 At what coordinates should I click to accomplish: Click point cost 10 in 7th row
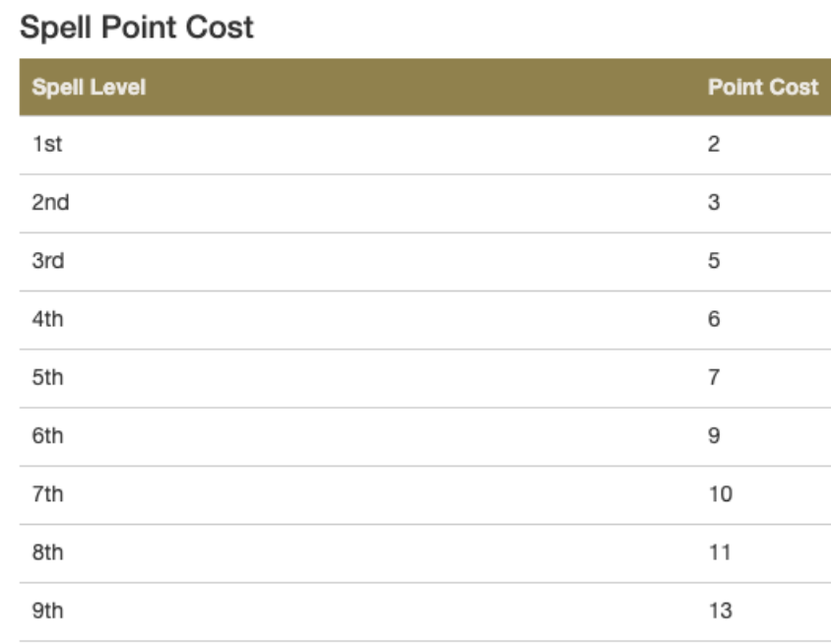(720, 493)
